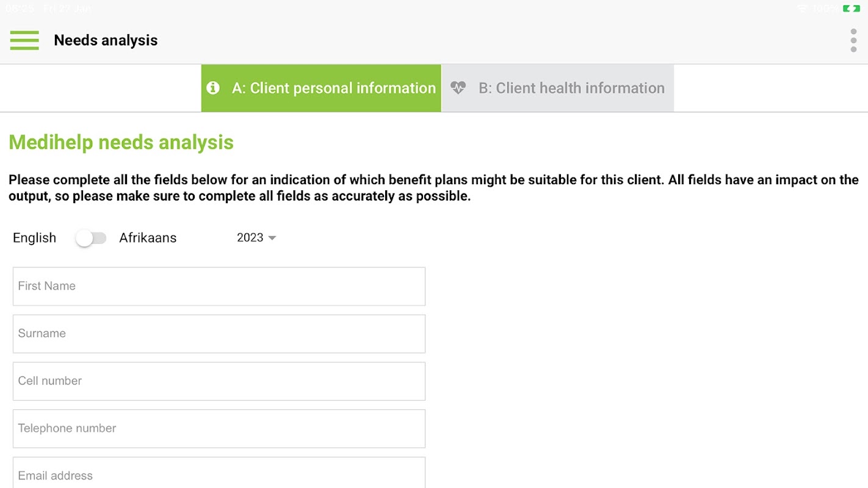This screenshot has width=868, height=488.
Task: Tap the Needs analysis page title
Action: tap(106, 40)
